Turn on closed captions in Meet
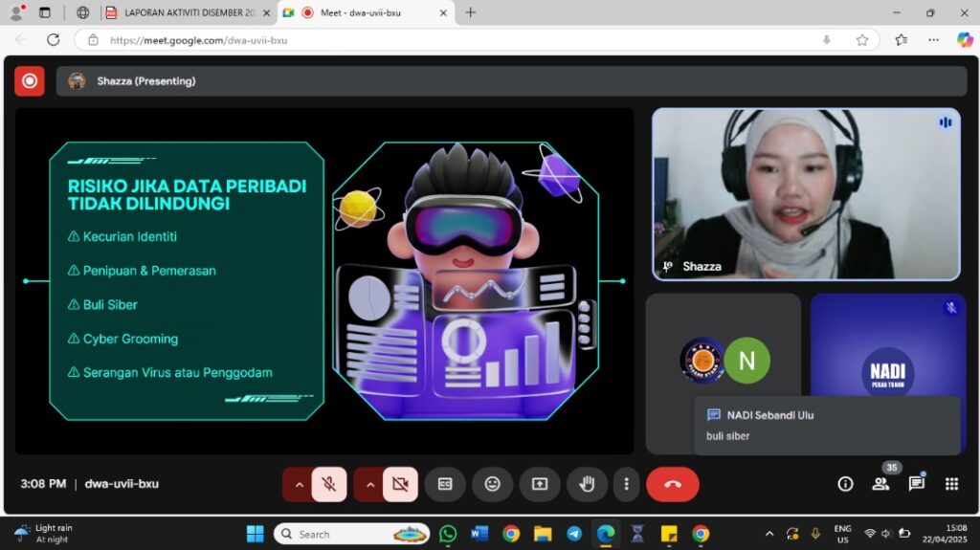Screen dimensions: 980x550 445,484
